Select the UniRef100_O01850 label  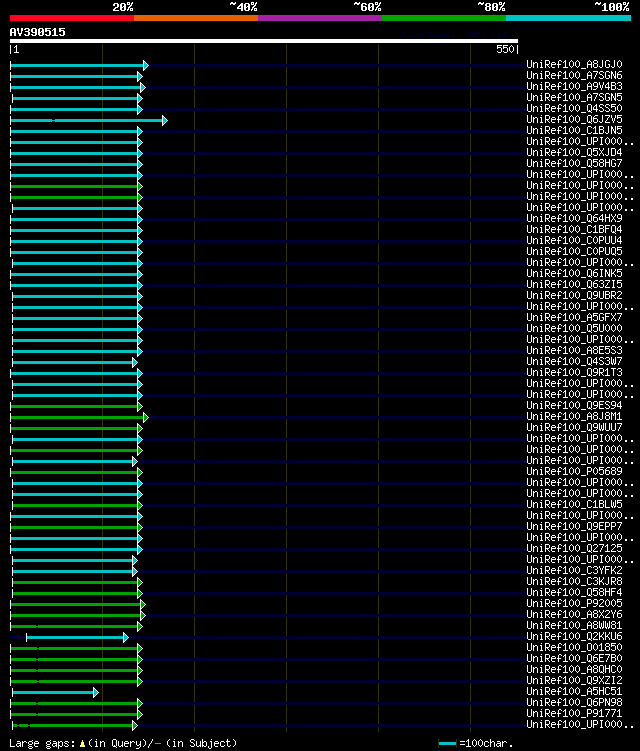click(x=574, y=648)
